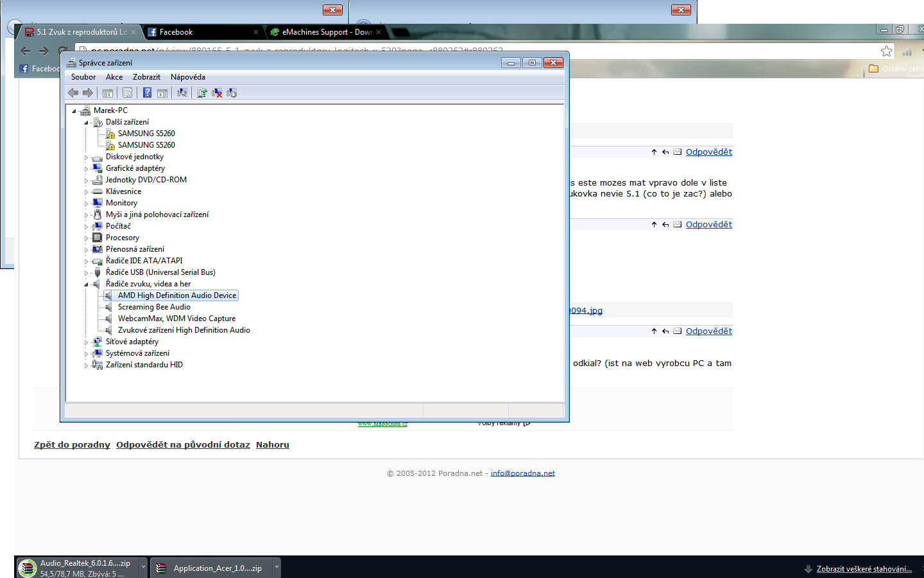Image resolution: width=924 pixels, height=578 pixels.
Task: Click the info@poradna.net email link
Action: coord(523,473)
